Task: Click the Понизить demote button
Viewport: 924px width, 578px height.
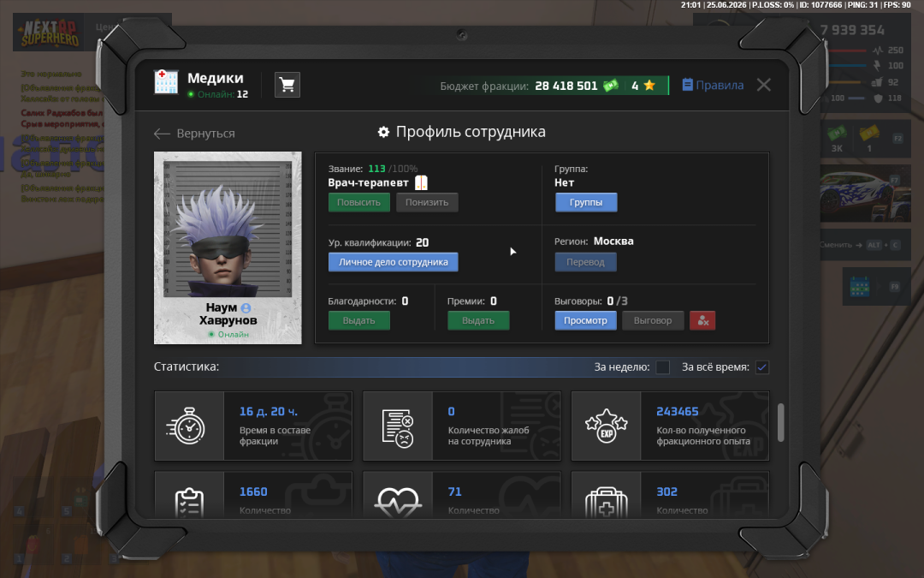Action: coord(427,202)
